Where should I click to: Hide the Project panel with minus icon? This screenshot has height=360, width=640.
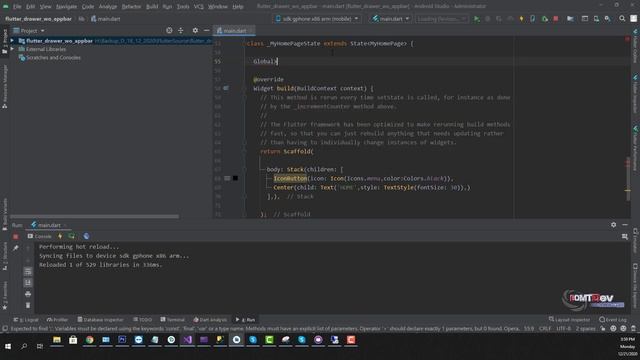click(x=207, y=31)
